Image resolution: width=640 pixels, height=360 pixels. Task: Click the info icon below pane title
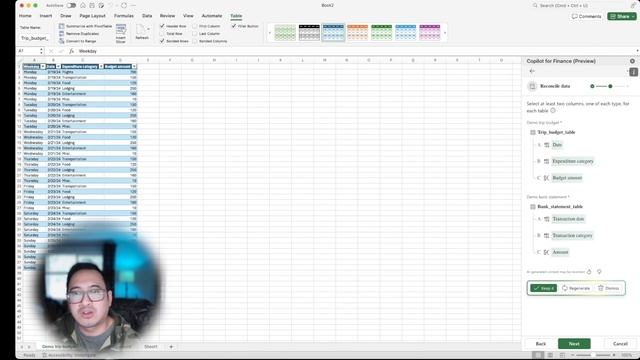tap(633, 72)
